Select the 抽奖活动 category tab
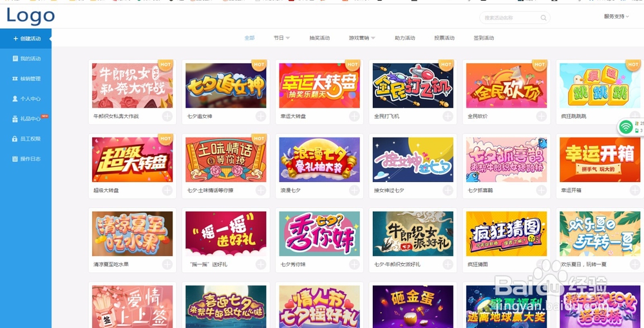Image resolution: width=644 pixels, height=328 pixels. (319, 38)
